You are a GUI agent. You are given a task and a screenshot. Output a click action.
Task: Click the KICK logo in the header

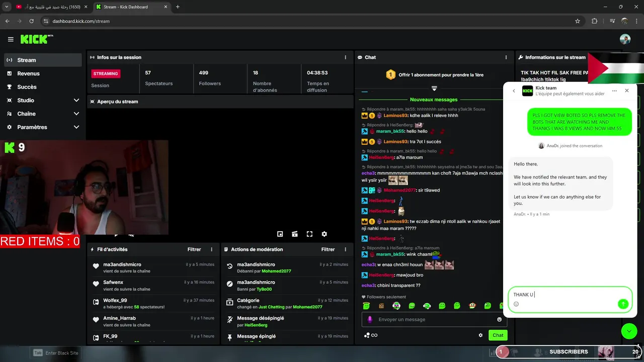click(36, 39)
